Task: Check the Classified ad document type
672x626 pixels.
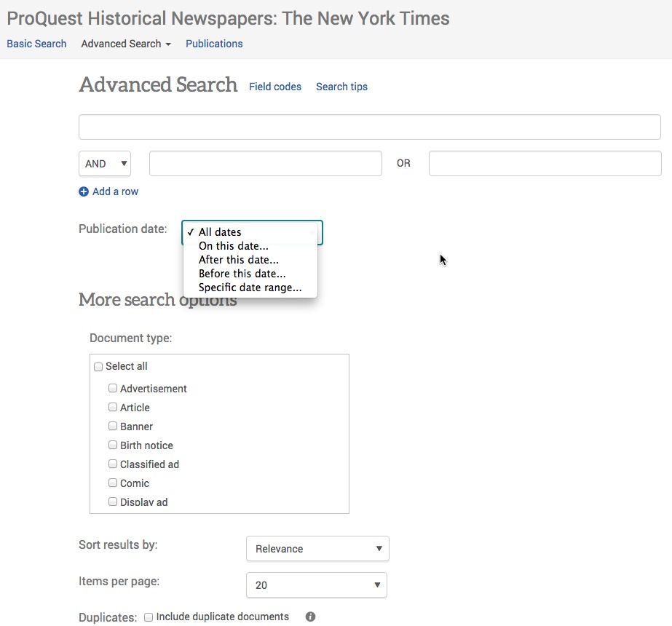Action: coord(113,464)
